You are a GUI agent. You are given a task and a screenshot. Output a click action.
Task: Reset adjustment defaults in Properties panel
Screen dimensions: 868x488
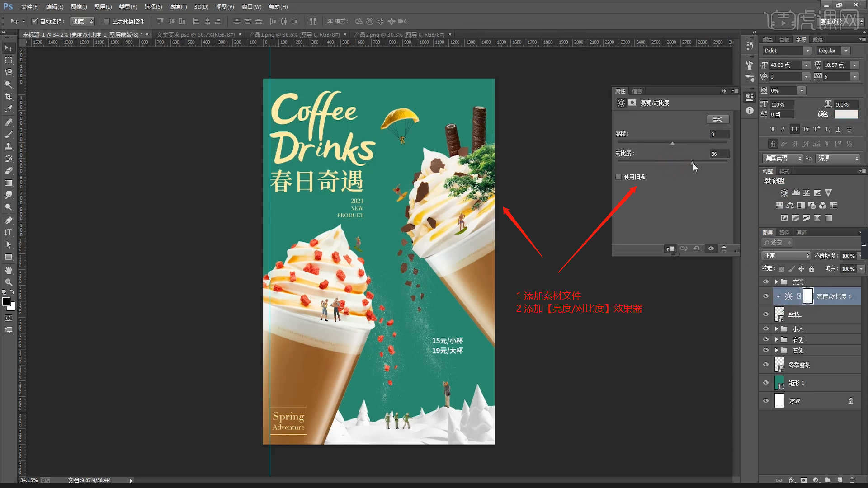pos(697,249)
